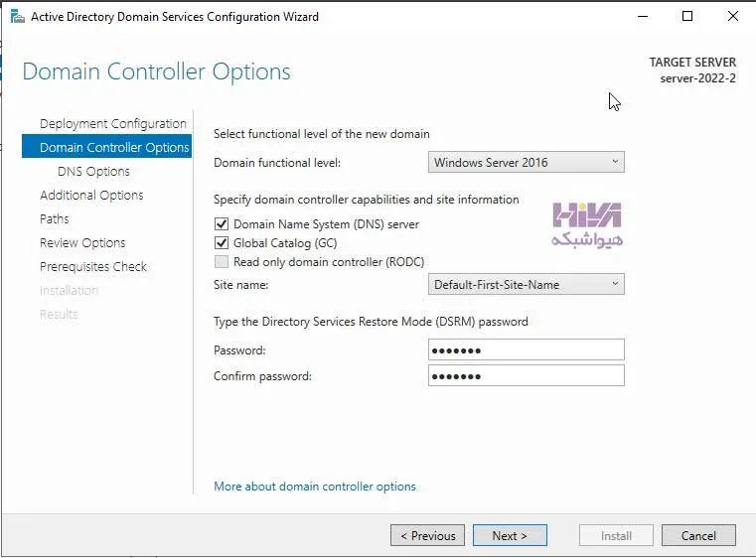Uncheck the Global Catalog (GC) checkbox
This screenshot has width=756, height=558.
(x=222, y=243)
